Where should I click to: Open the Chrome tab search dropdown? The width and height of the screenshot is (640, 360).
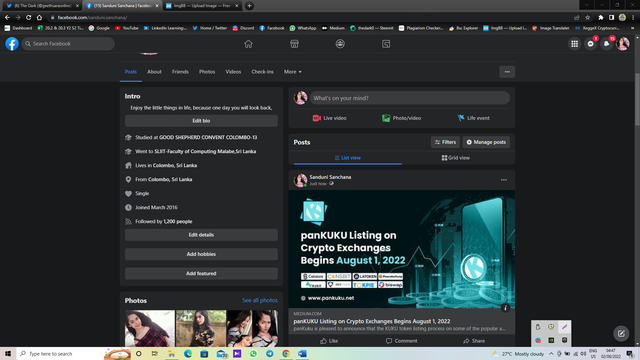coord(587,5)
